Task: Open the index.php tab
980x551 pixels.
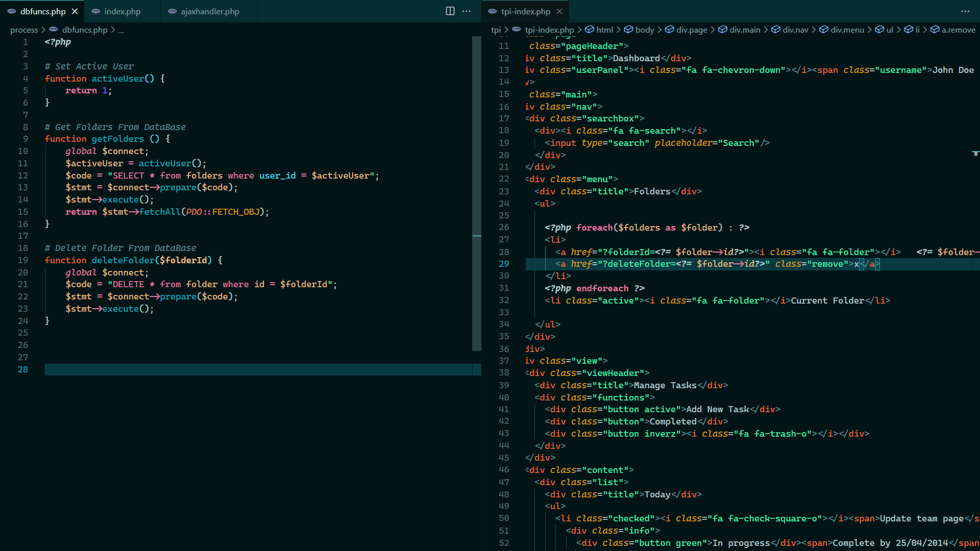Action: [x=122, y=11]
